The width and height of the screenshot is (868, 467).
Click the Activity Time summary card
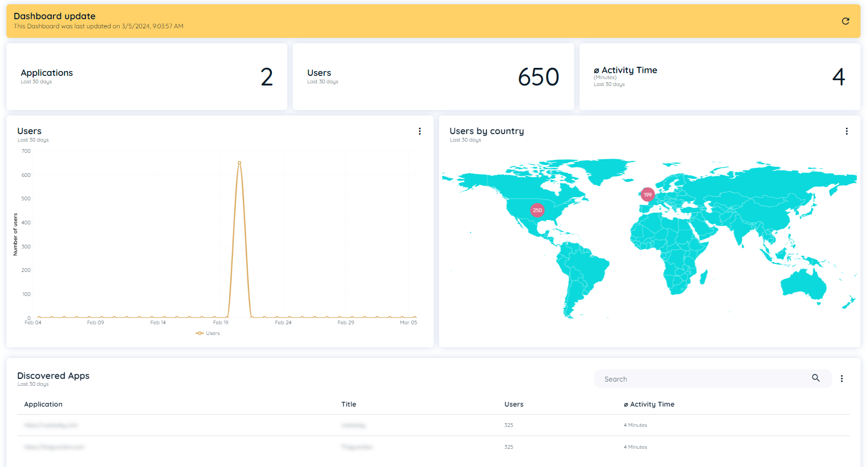tap(720, 77)
